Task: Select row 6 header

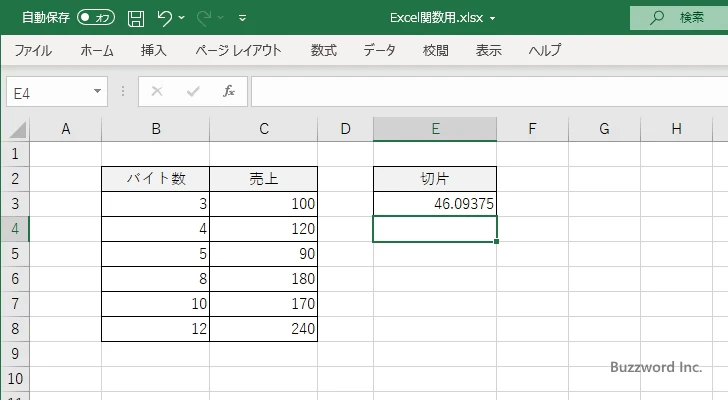Action: pos(15,279)
